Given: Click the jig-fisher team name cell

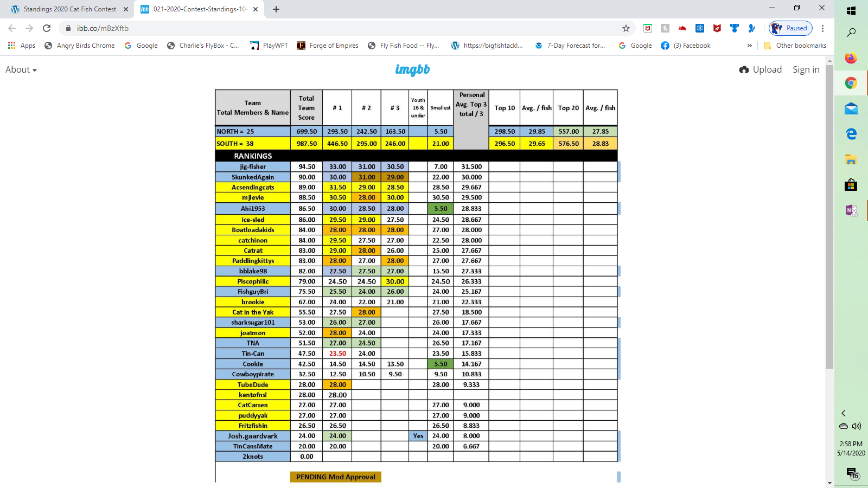Looking at the screenshot, I should (253, 166).
